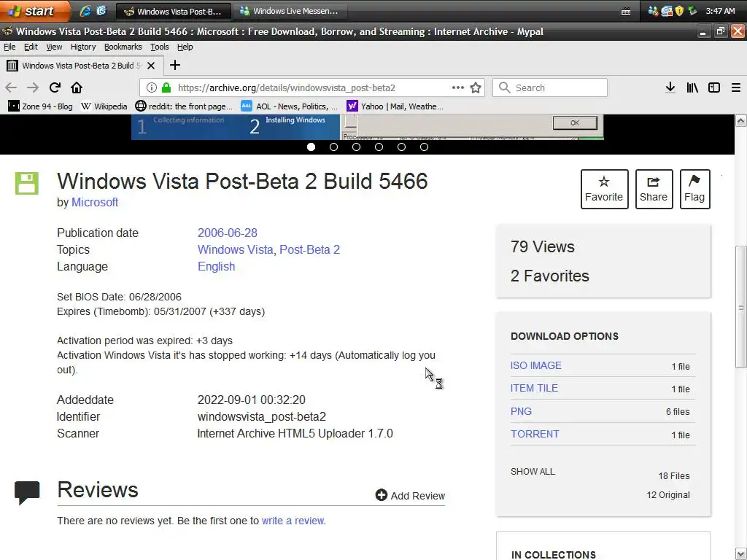Click the second quick launch icon
Viewport: 747px width, 560px height.
pyautogui.click(x=101, y=11)
